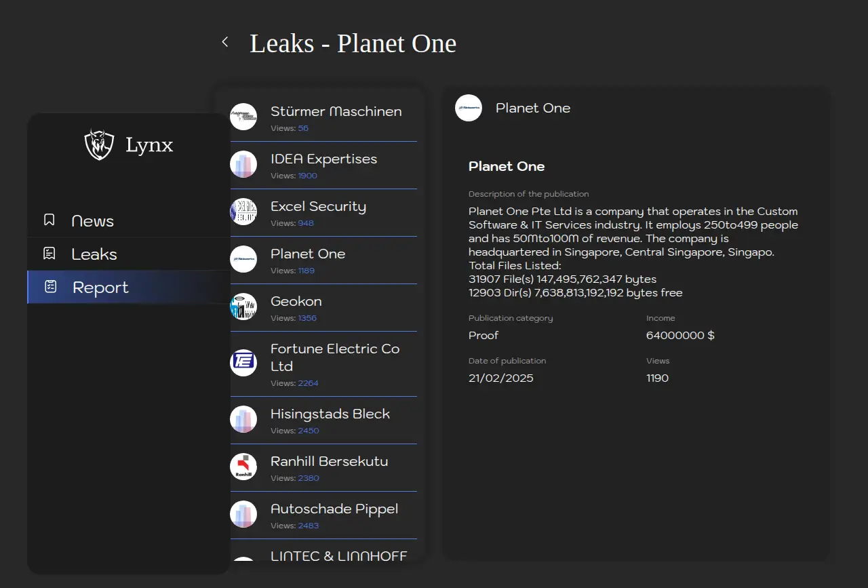Click the IDEA Expertises placeholder thumbnail
The width and height of the screenshot is (868, 588).
tap(243, 164)
